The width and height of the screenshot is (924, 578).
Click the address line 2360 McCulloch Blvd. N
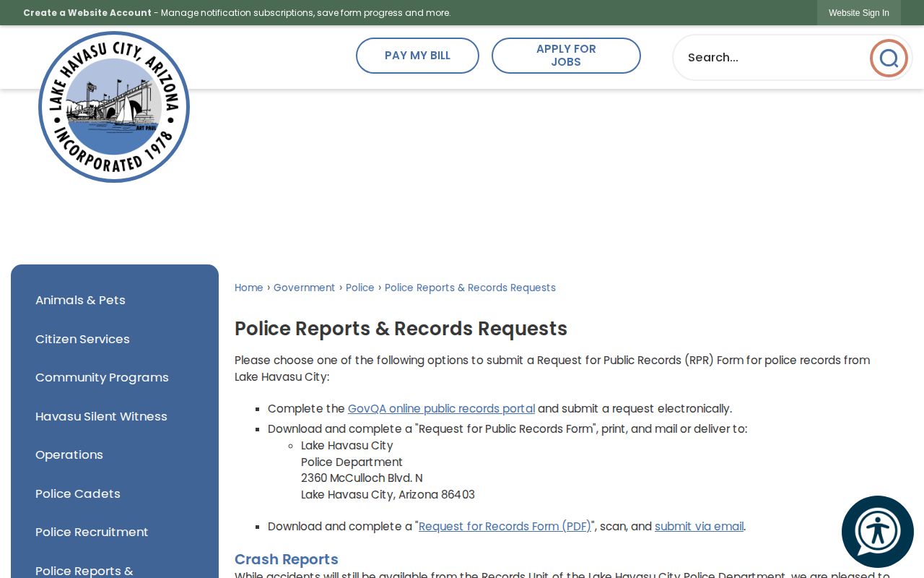click(x=362, y=478)
